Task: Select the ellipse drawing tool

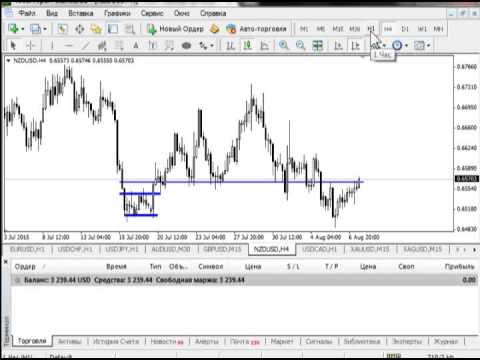Action: (186, 46)
